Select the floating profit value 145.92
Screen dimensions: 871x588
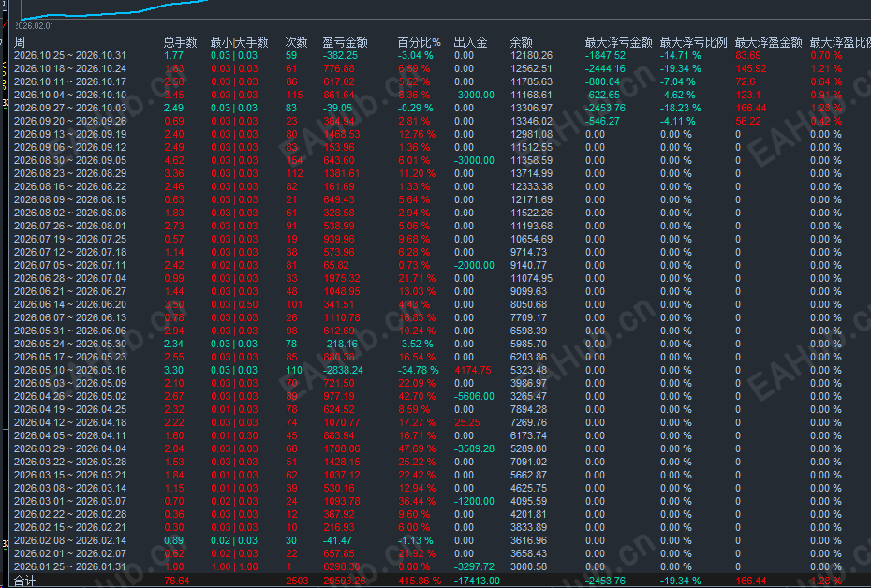[751, 69]
